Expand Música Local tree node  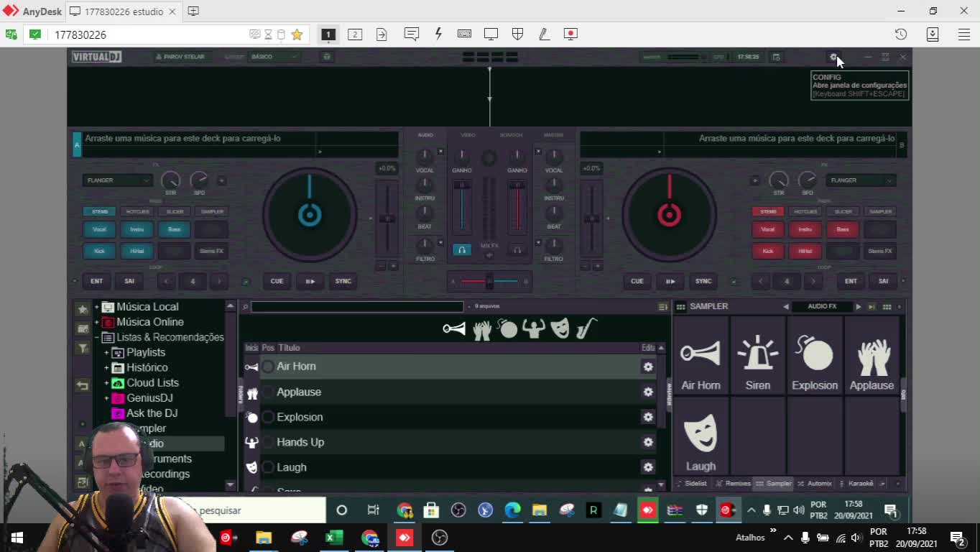(x=96, y=307)
